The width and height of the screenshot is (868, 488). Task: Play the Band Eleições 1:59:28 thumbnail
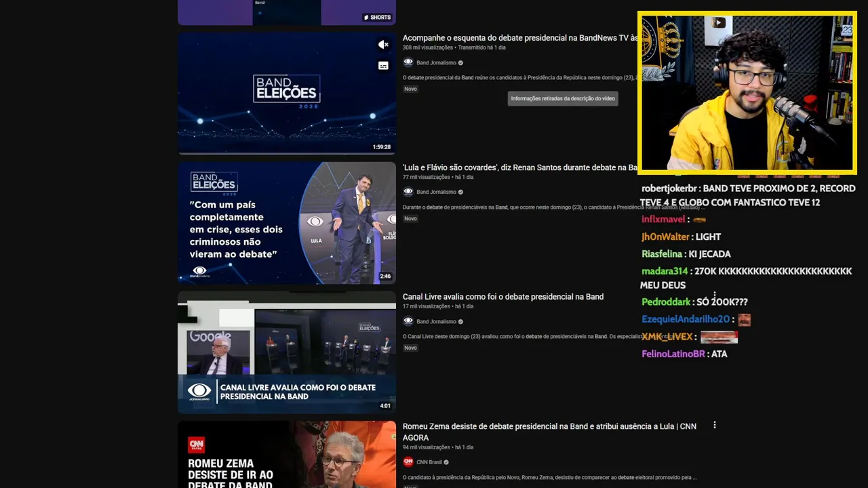pyautogui.click(x=287, y=93)
